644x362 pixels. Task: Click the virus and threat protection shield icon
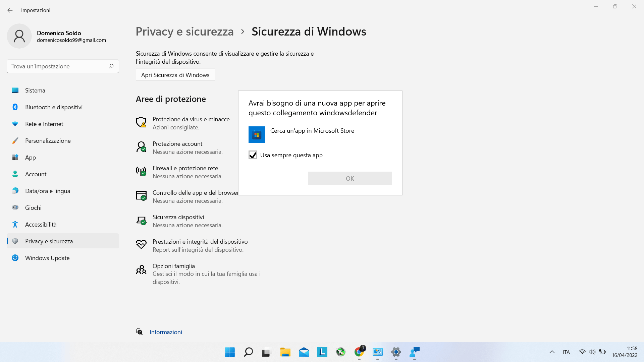141,122
